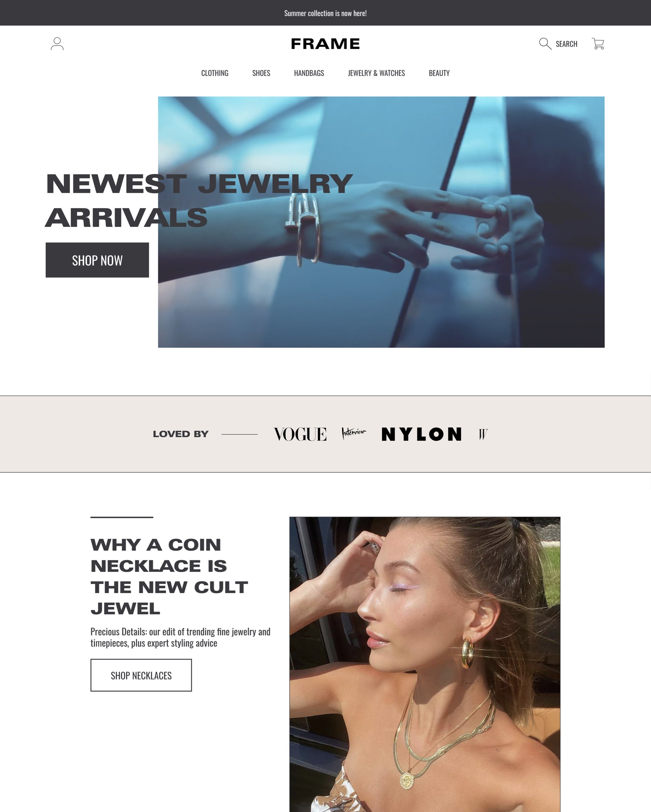Expand SHOES dropdown navigation menu
The image size is (651, 812).
click(x=261, y=72)
